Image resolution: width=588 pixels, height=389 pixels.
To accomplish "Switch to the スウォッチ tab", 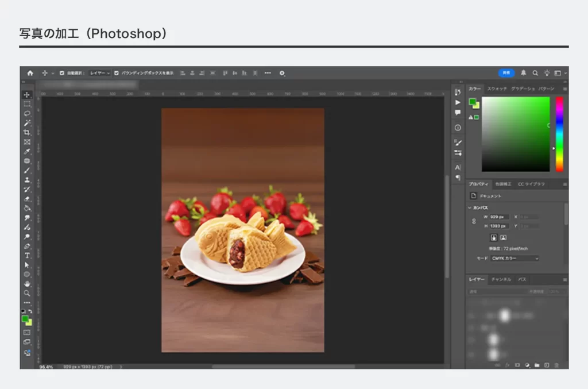I will pos(497,88).
